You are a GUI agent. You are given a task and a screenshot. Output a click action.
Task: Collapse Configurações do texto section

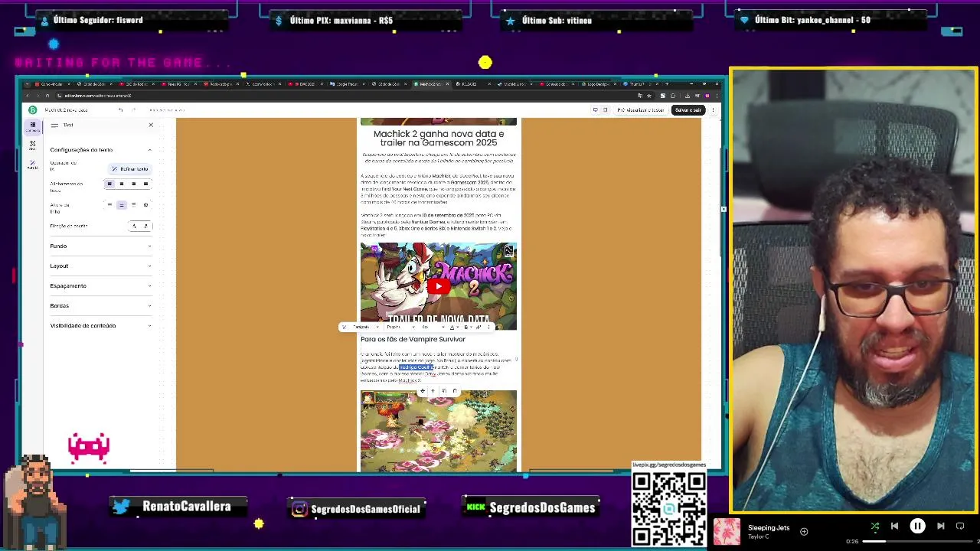click(x=100, y=150)
